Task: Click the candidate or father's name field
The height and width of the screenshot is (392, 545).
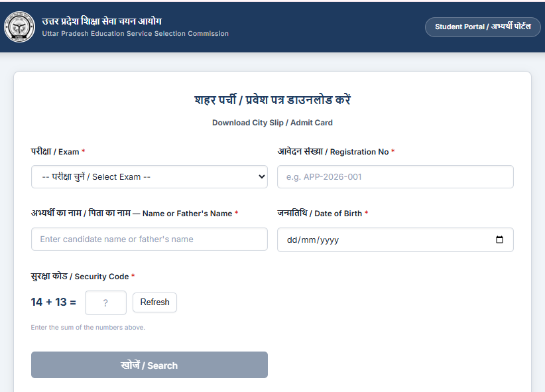Action: tap(149, 239)
